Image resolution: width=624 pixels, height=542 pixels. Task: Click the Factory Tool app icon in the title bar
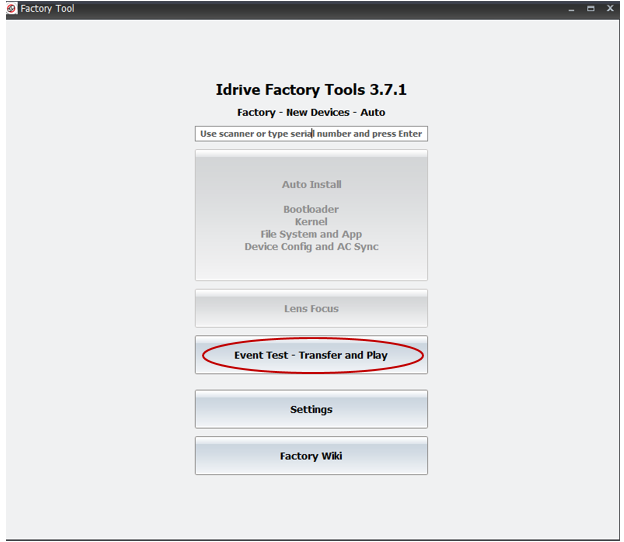point(12,8)
